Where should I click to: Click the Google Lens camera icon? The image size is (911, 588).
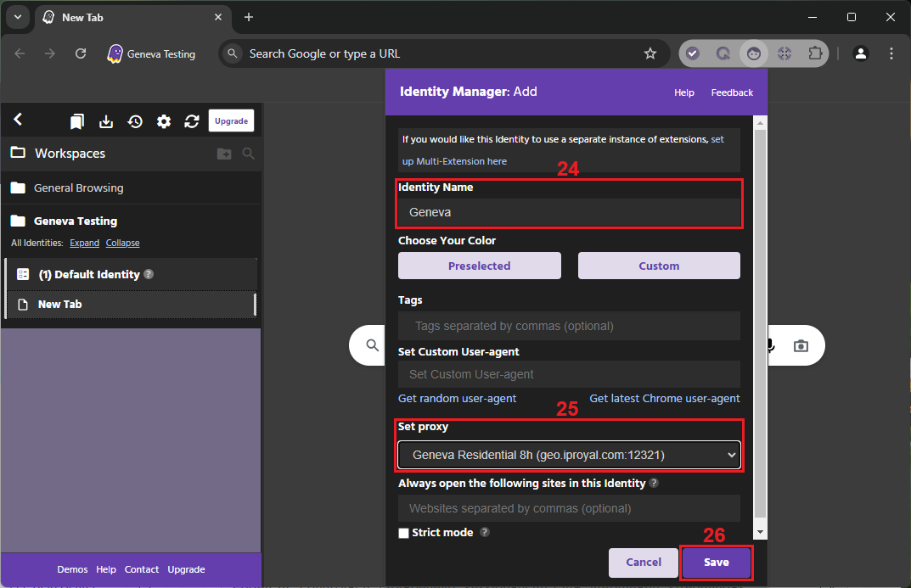pyautogui.click(x=801, y=346)
